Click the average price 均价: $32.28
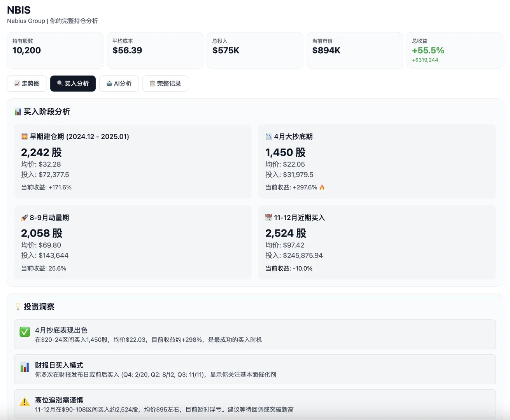The width and height of the screenshot is (510, 420). [41, 164]
